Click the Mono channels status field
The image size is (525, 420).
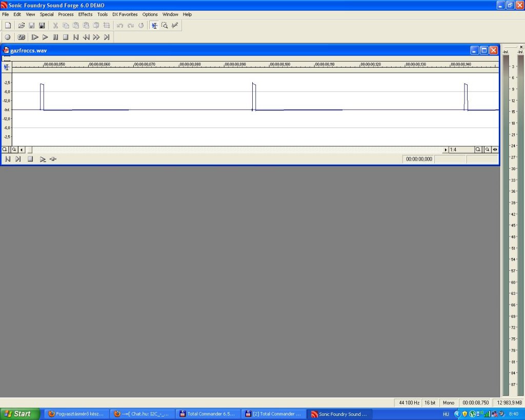(x=449, y=403)
